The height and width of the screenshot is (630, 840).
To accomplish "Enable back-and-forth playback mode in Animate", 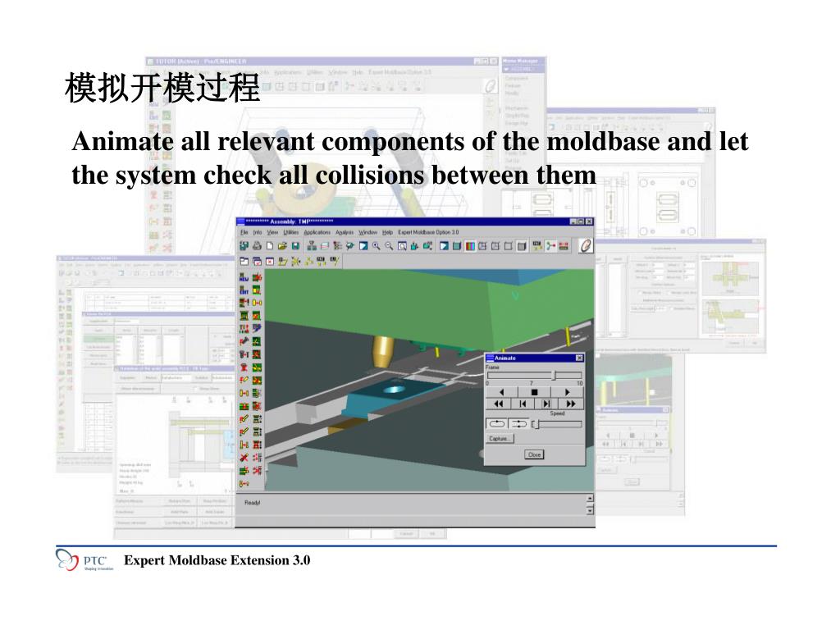I will (518, 424).
